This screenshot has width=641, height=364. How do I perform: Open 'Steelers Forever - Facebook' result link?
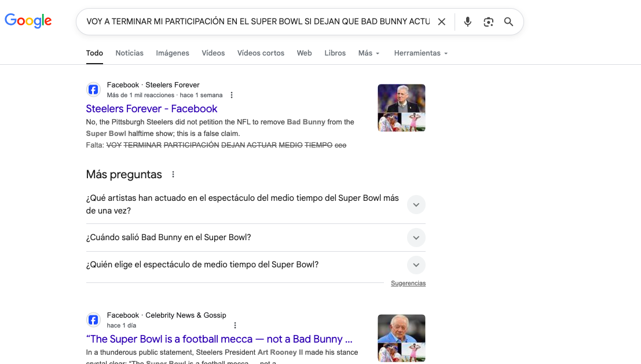coord(152,109)
